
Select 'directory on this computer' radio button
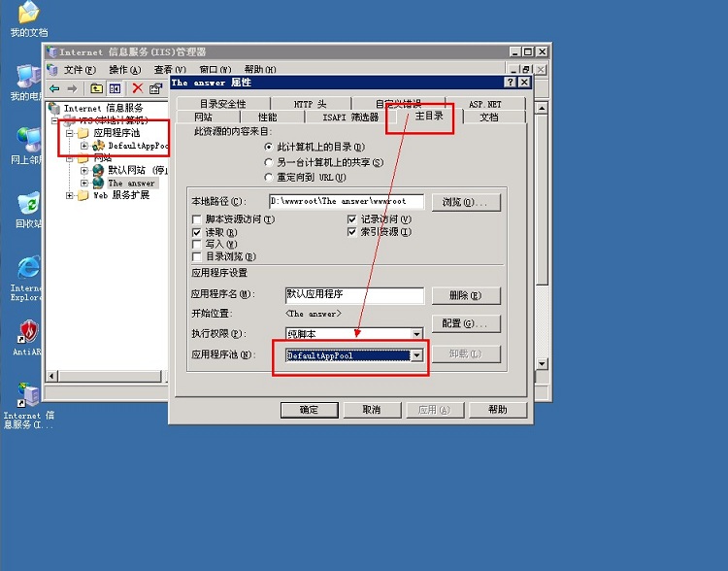[x=268, y=147]
